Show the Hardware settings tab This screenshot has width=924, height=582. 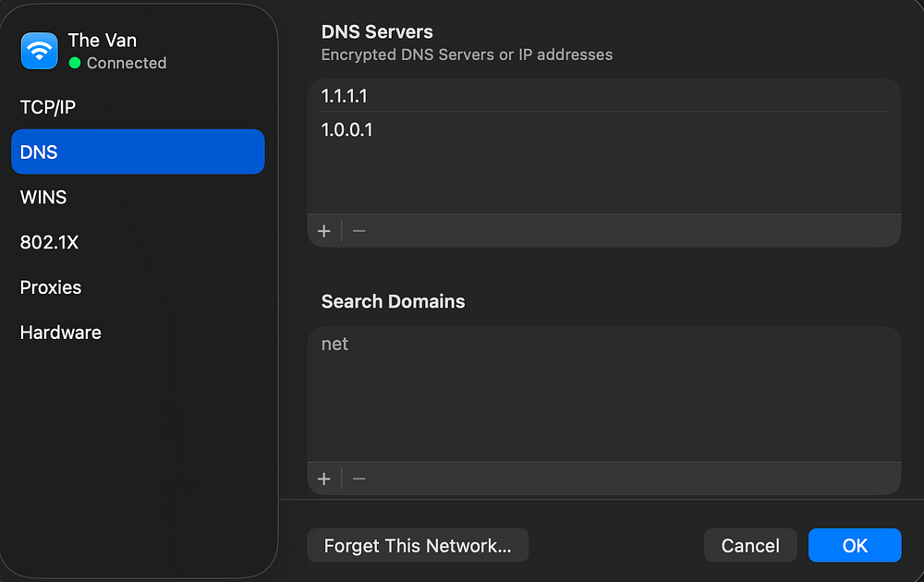(61, 333)
